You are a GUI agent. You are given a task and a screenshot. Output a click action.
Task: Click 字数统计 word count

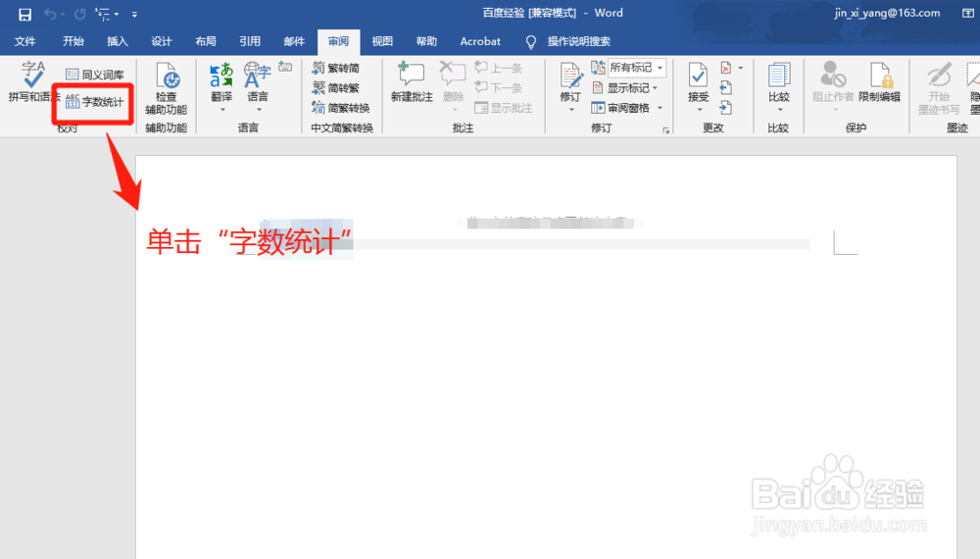coord(95,101)
